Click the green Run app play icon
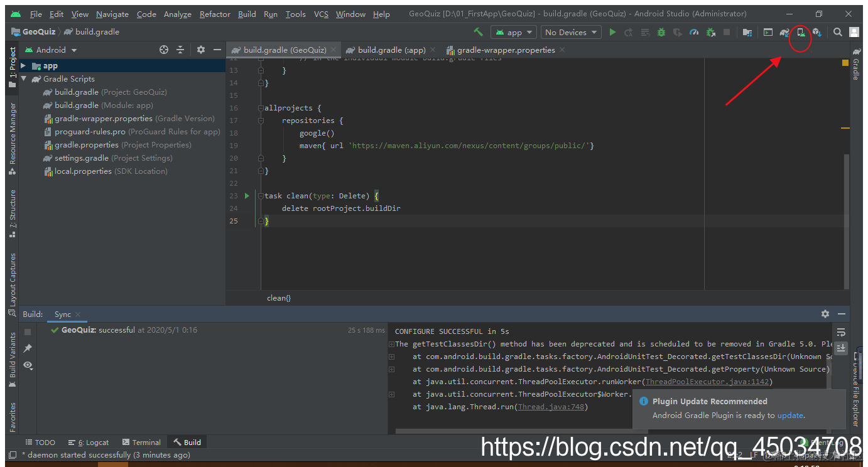 pos(612,32)
